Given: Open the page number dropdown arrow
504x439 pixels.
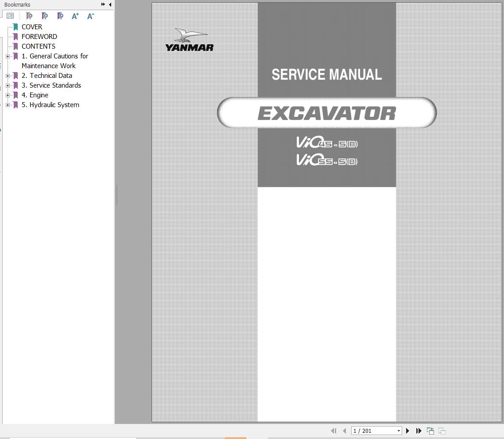Looking at the screenshot, I should [x=399, y=431].
